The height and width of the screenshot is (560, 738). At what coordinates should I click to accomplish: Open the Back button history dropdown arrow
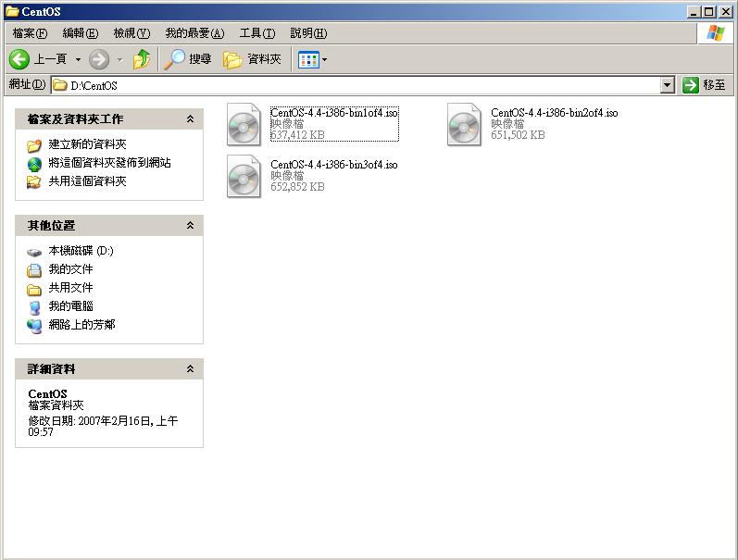78,60
